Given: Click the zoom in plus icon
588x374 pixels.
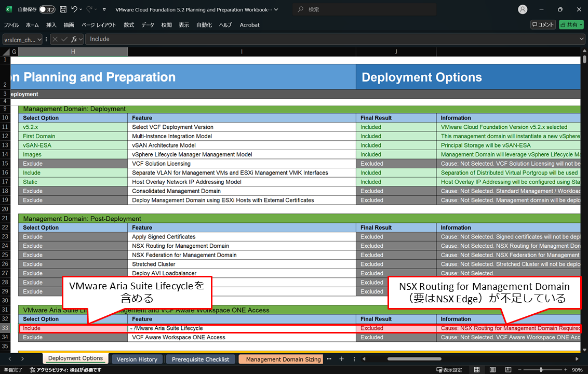Looking at the screenshot, I should [566, 370].
